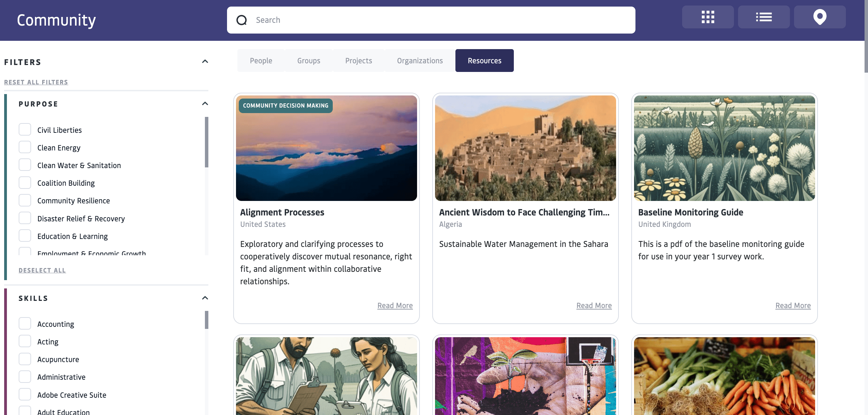Tick the Clean Energy checkbox

click(25, 147)
